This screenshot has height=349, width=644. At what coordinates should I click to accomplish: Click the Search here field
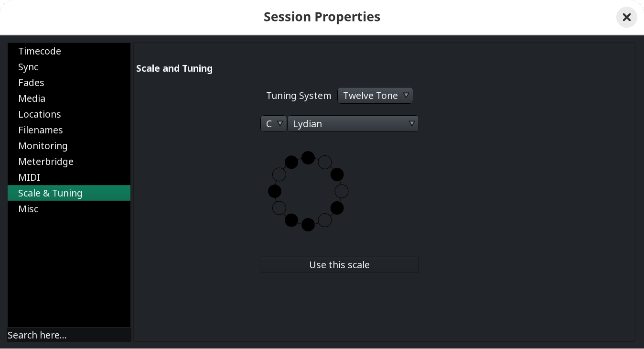pos(69,335)
